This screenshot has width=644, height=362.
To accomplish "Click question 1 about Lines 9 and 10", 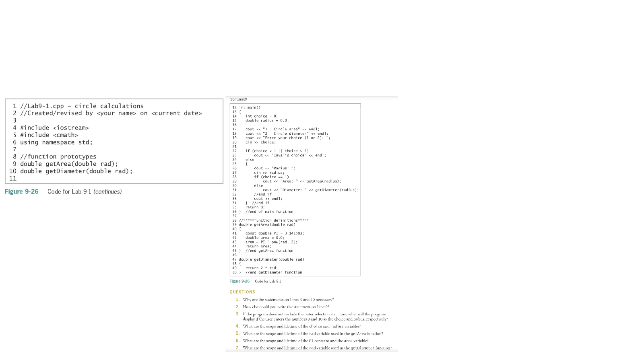I will coord(287,299).
